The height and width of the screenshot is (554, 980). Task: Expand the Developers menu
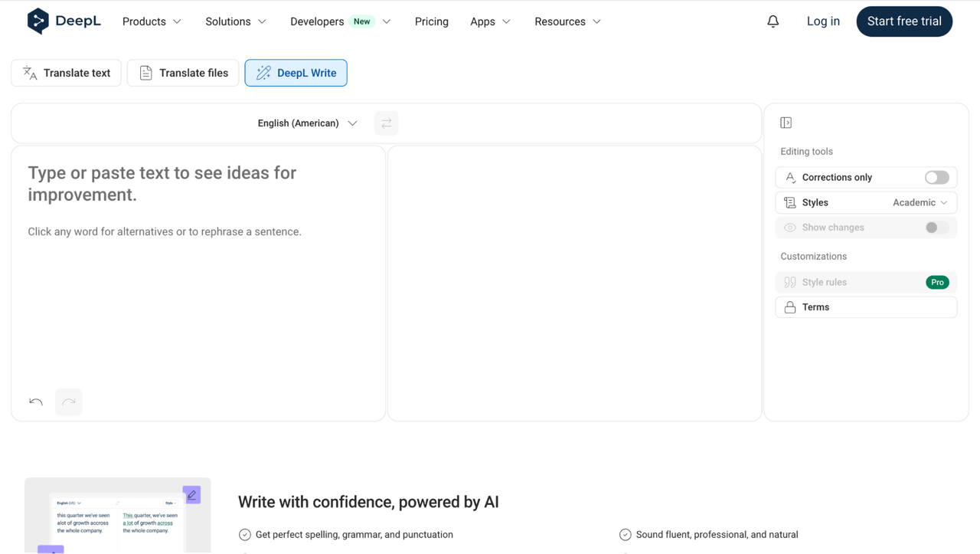[x=341, y=21]
